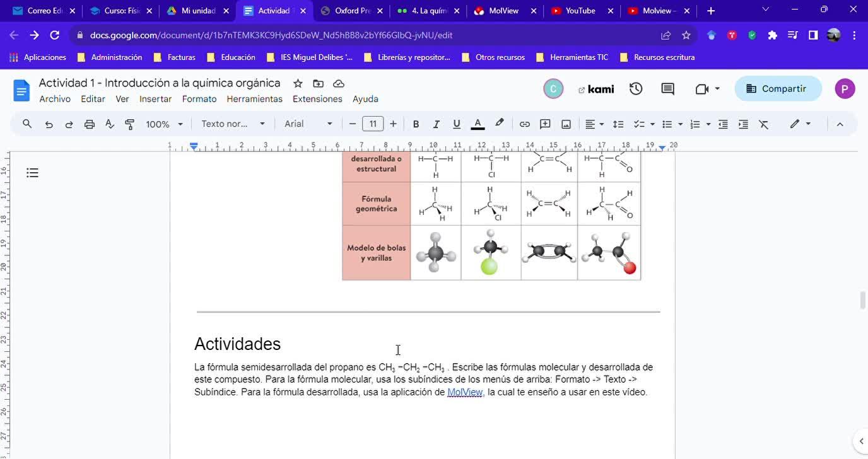Open bulleted list dropdown arrow

pyautogui.click(x=680, y=124)
